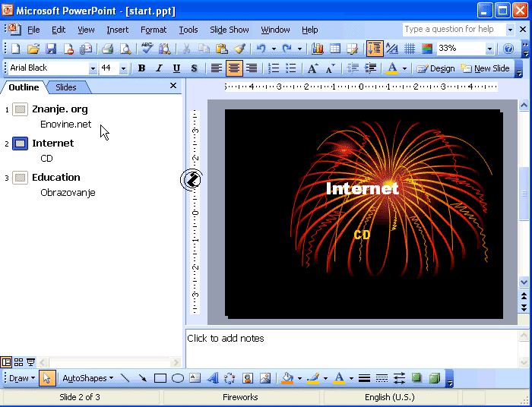Align text left
This screenshot has width=532, height=407.
coord(216,68)
